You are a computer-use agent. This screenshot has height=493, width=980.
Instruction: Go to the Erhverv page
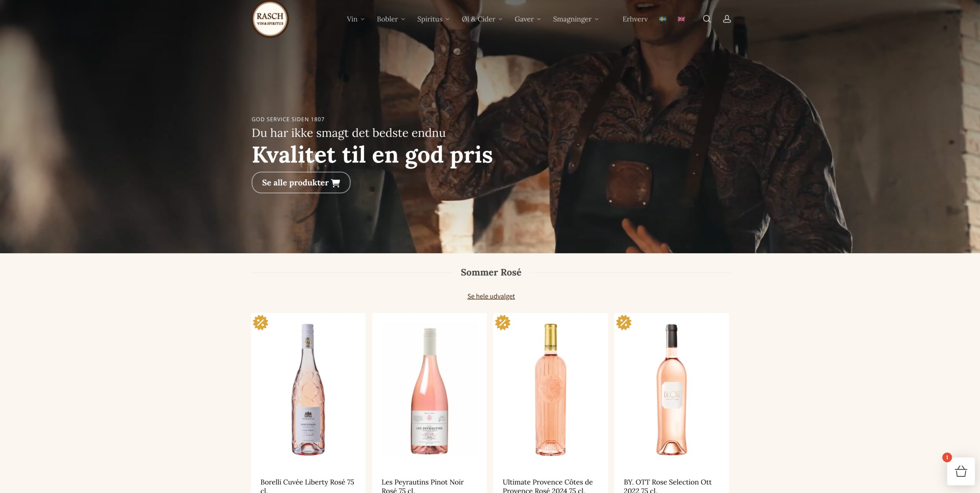(635, 19)
